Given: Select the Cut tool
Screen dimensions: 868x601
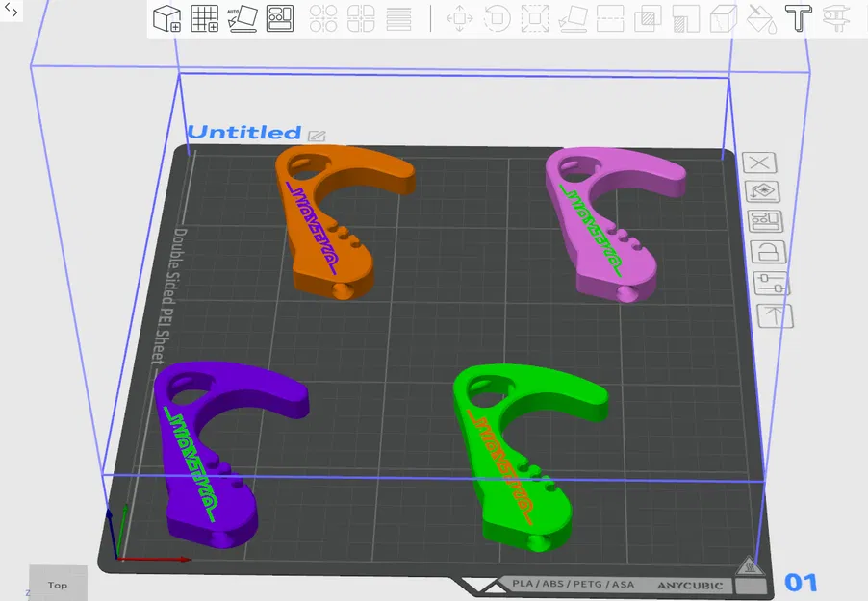Looking at the screenshot, I should (610, 18).
